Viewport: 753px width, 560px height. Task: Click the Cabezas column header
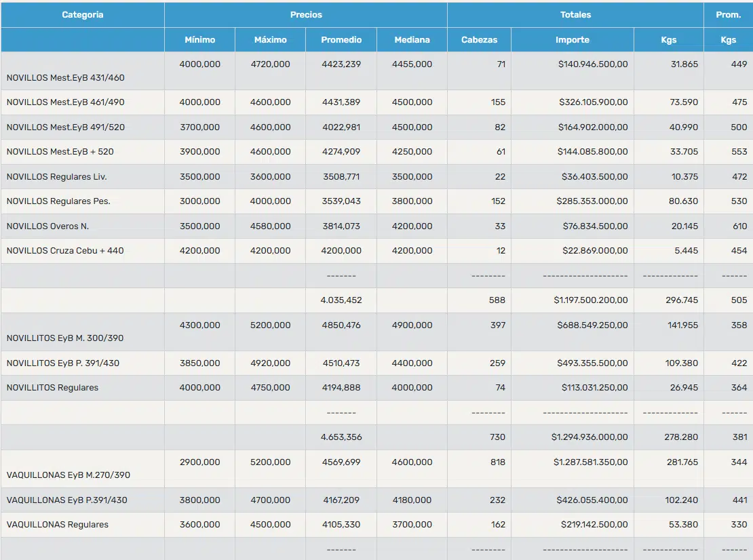point(479,40)
